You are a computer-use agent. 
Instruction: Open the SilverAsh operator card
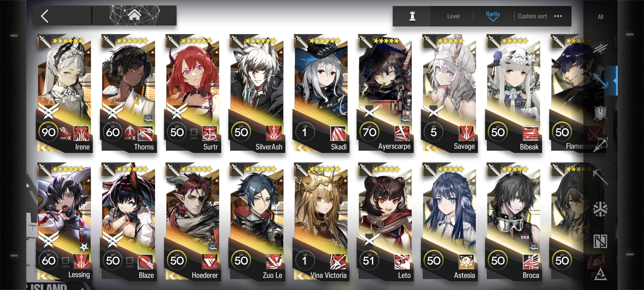tap(257, 93)
